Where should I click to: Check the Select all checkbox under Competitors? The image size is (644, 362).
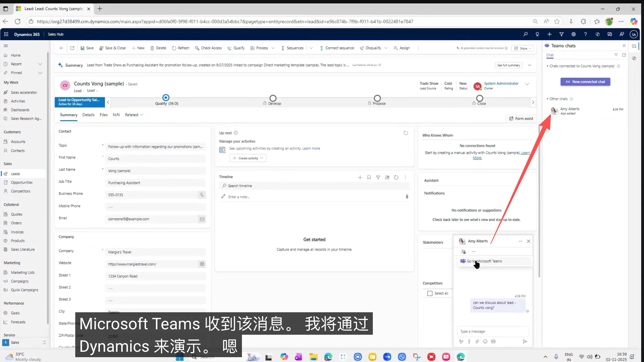[x=430, y=293]
